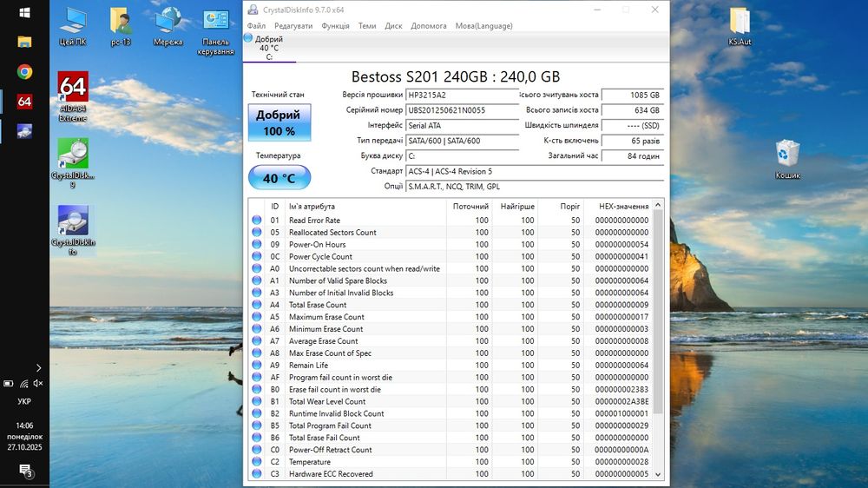Select the CrystalDiskInfo desktop shortcut

(x=73, y=230)
